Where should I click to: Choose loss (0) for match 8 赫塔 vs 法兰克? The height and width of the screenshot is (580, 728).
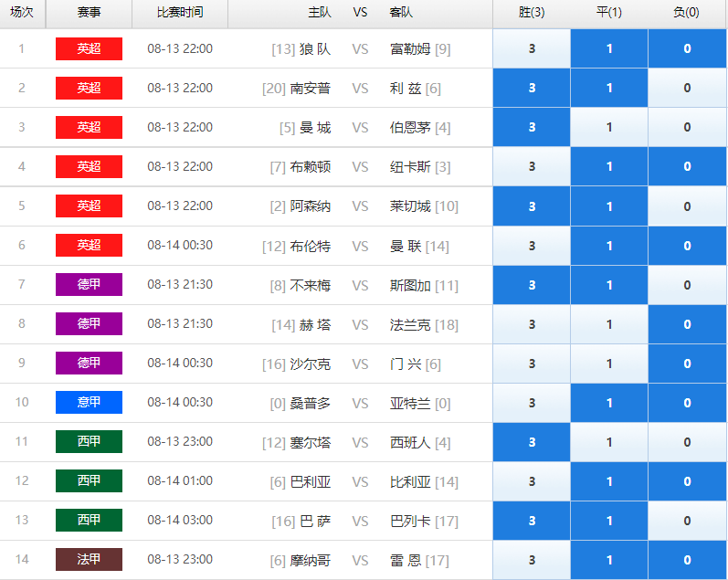click(x=687, y=324)
